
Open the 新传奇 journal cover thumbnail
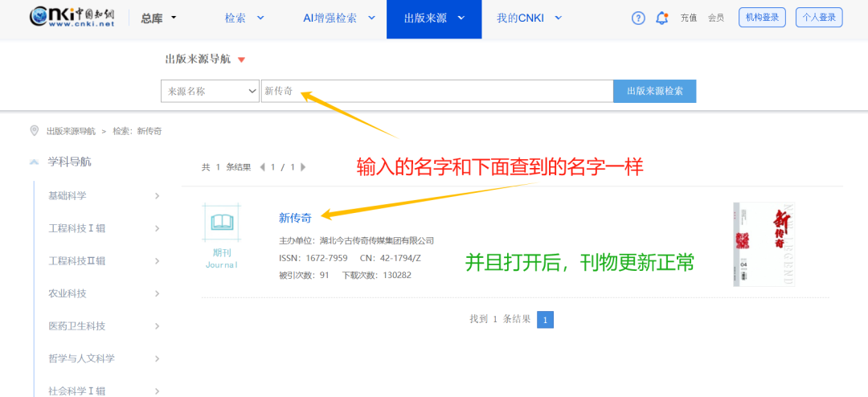[x=764, y=244]
